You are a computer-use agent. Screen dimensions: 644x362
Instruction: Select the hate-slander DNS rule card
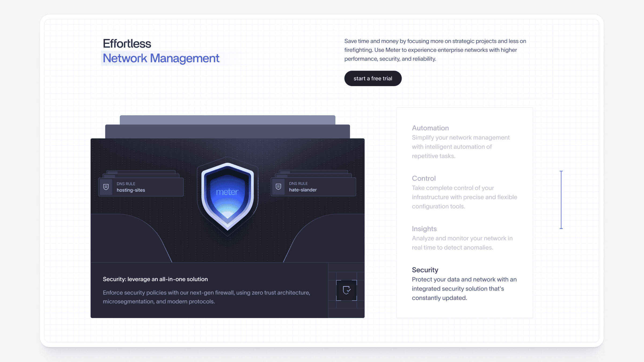pos(313,187)
